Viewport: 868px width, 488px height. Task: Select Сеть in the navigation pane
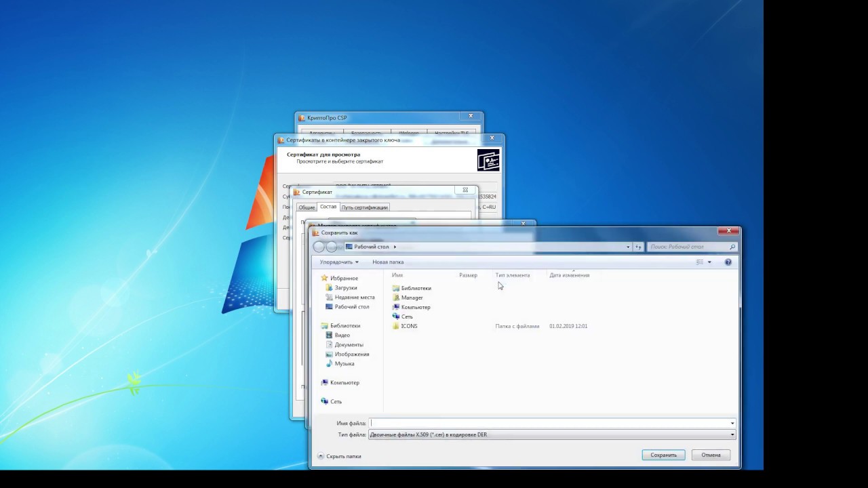click(x=336, y=401)
